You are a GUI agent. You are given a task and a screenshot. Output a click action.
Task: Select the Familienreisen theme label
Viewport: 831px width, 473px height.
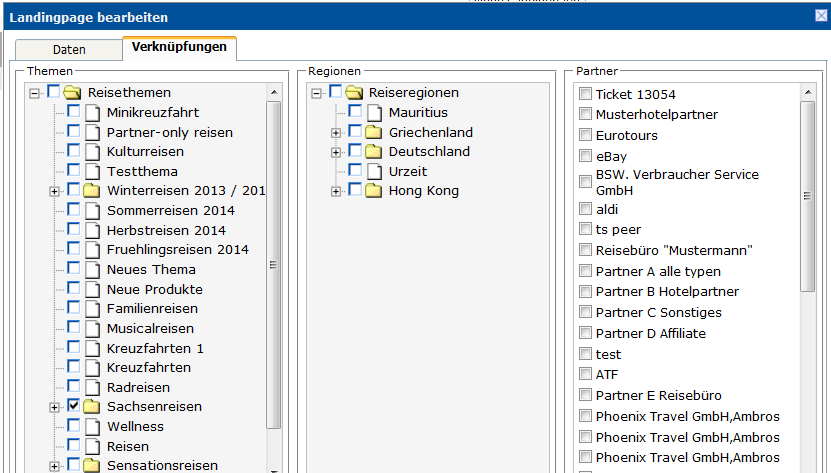click(x=152, y=309)
